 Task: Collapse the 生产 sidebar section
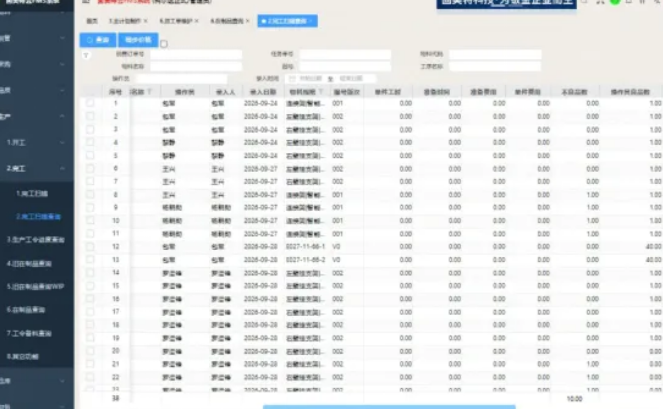click(x=62, y=116)
